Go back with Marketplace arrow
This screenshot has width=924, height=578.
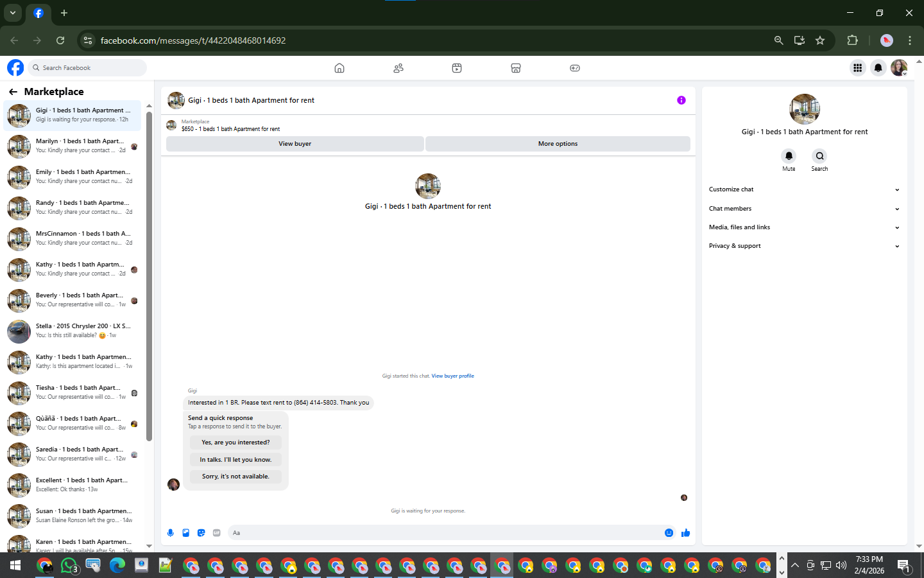pyautogui.click(x=13, y=92)
